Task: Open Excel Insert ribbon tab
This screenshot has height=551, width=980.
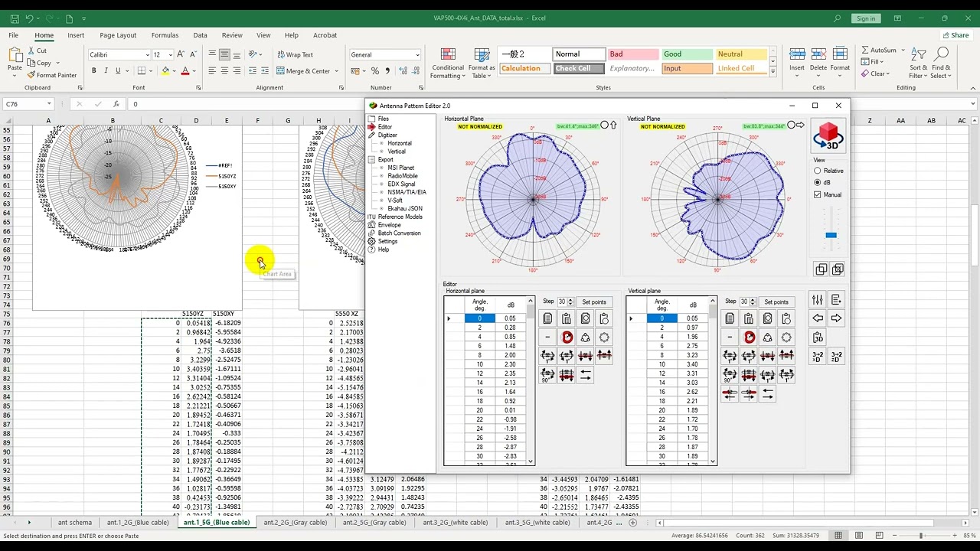Action: point(76,35)
